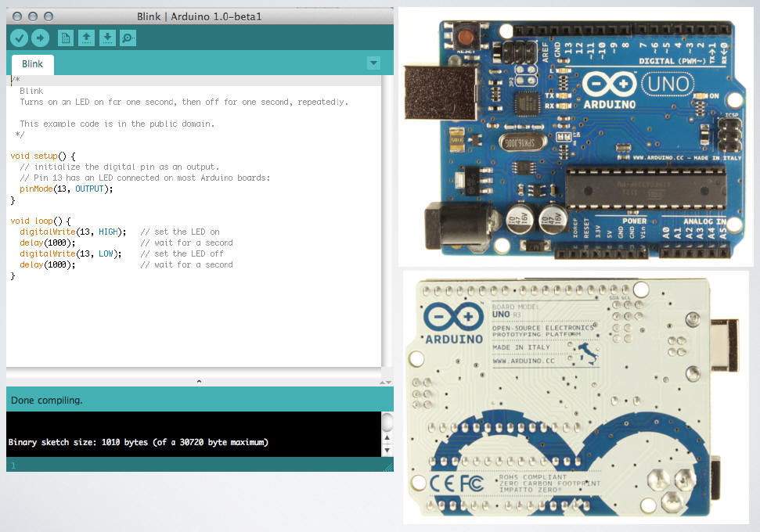The image size is (760, 532).
Task: Click the comment 'This example code is in the public domain.'
Action: [x=117, y=124]
